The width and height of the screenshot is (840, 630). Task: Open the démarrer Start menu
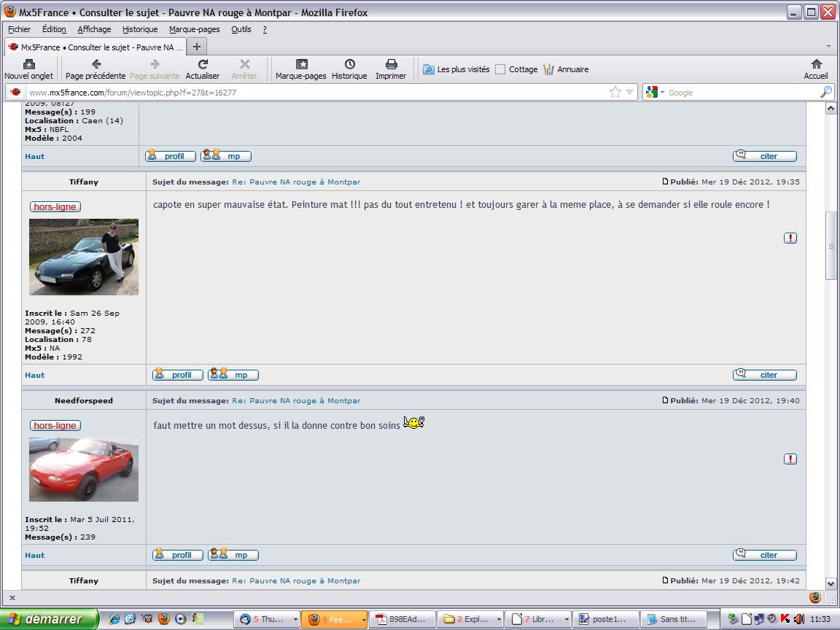coord(50,619)
